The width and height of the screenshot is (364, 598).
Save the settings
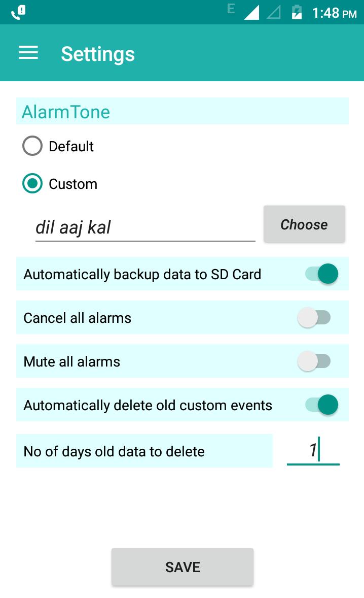tap(183, 567)
